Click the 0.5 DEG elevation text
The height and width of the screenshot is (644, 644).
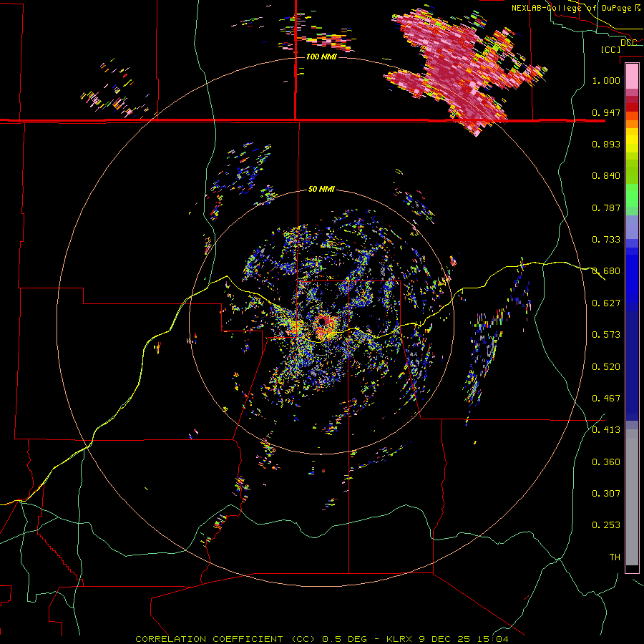coord(344,639)
